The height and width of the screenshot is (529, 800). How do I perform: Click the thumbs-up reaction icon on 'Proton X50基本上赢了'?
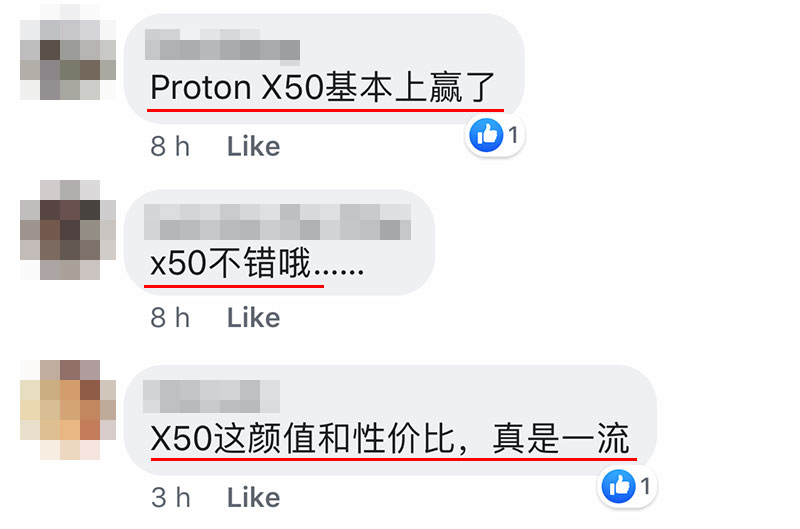tap(486, 135)
